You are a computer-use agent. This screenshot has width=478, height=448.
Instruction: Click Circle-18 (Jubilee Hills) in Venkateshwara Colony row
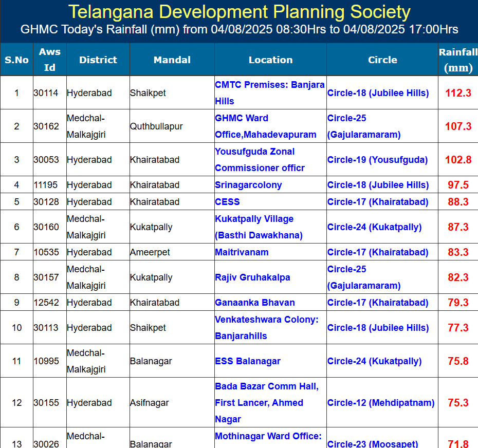[378, 328]
